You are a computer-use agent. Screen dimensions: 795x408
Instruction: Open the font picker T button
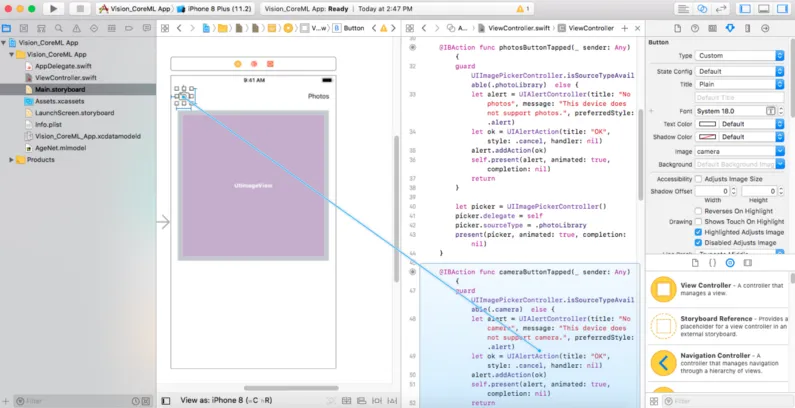coord(771,110)
